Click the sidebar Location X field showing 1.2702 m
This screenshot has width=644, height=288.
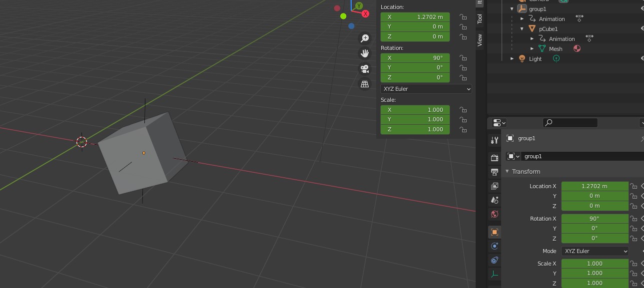(x=415, y=17)
